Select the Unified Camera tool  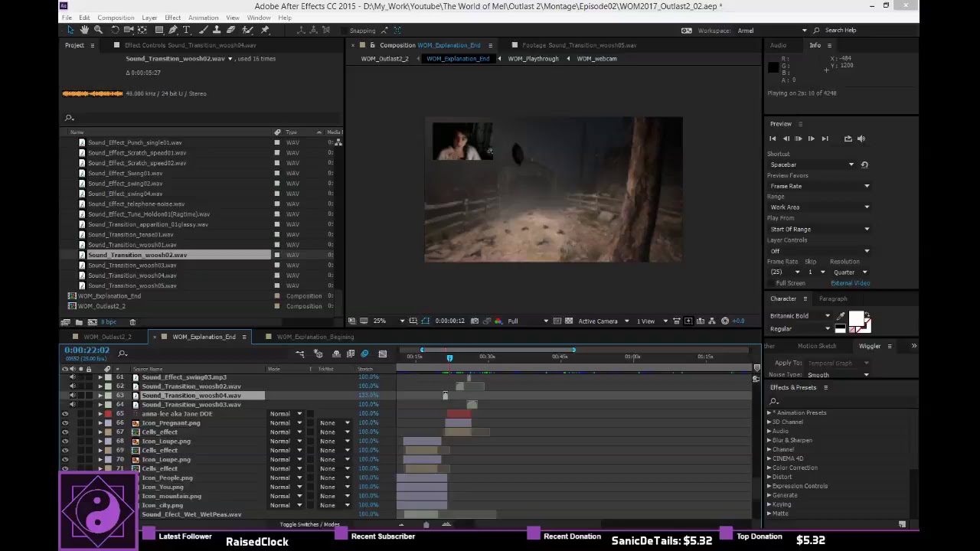(x=128, y=30)
